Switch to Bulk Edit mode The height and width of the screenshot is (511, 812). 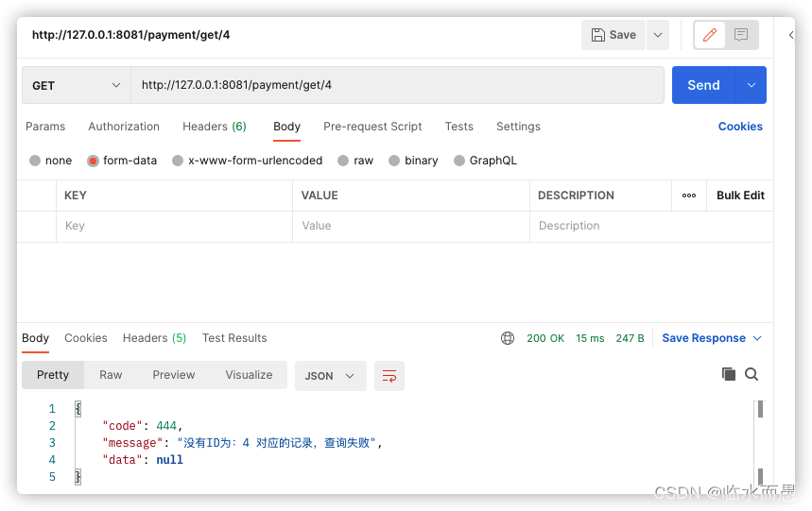click(x=740, y=196)
